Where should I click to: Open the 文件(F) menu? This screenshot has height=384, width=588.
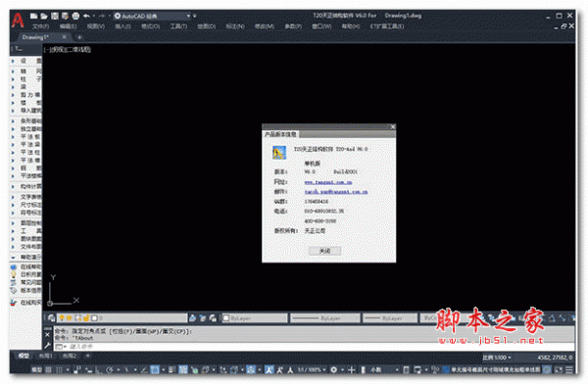click(40, 26)
